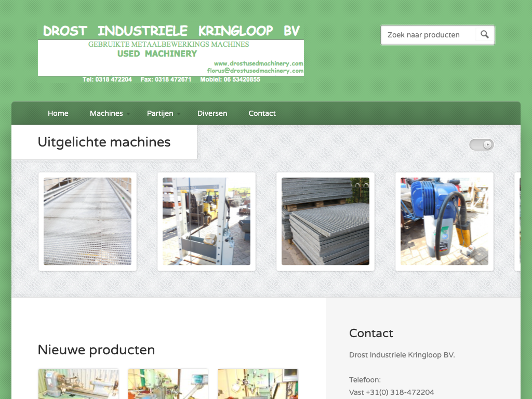
Task: Open the second new product machine image
Action: (x=168, y=384)
